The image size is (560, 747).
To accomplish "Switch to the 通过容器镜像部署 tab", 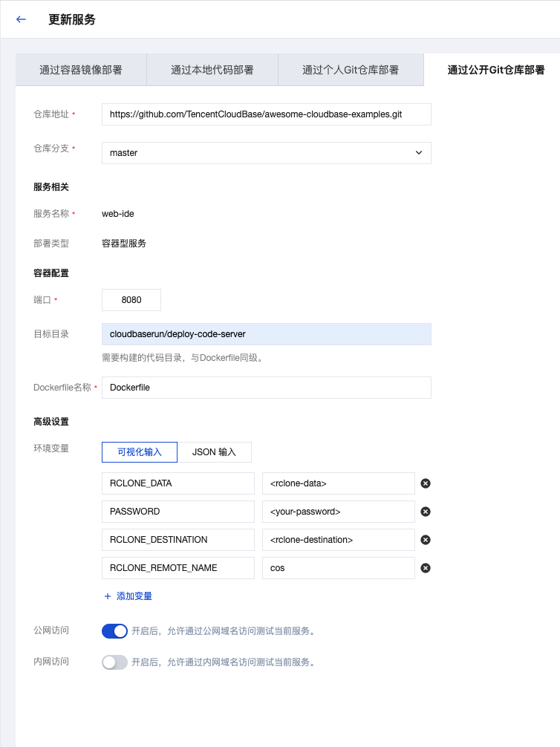I will pyautogui.click(x=79, y=68).
